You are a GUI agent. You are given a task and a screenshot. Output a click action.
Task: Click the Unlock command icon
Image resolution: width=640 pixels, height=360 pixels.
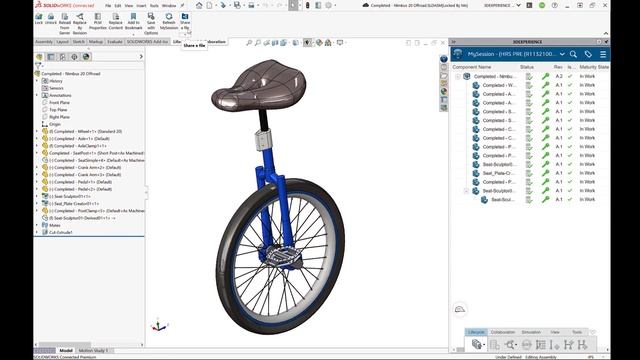[x=51, y=17]
